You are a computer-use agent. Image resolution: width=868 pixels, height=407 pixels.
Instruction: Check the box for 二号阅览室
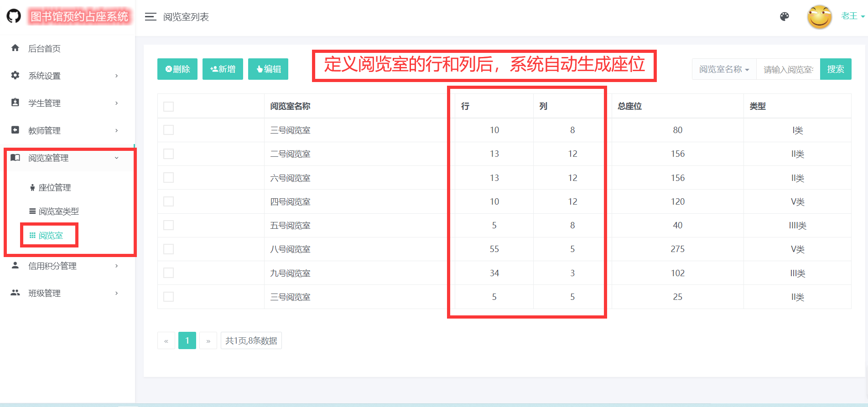coord(169,154)
